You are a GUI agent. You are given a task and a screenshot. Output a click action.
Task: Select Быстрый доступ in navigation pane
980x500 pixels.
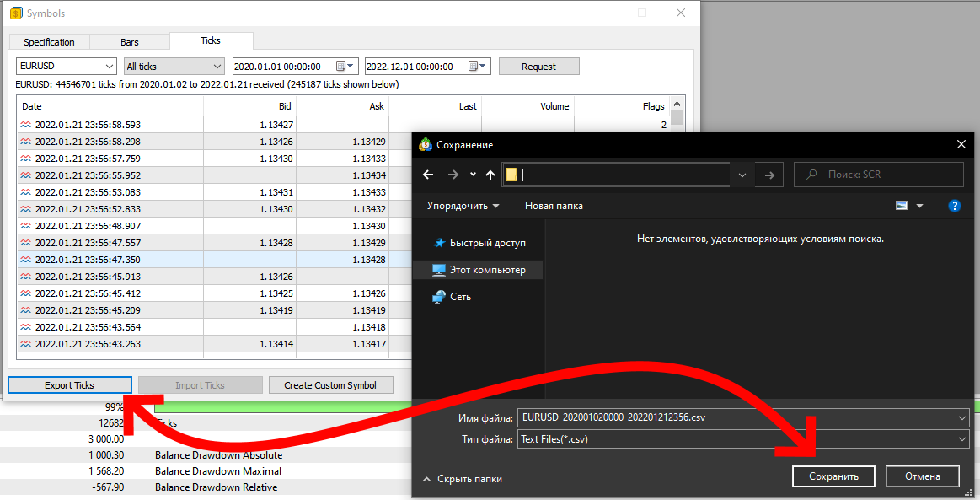click(x=486, y=243)
